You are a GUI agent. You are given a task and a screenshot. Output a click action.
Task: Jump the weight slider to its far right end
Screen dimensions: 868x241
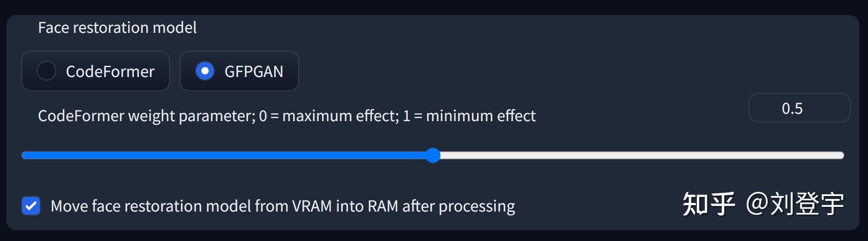point(842,155)
